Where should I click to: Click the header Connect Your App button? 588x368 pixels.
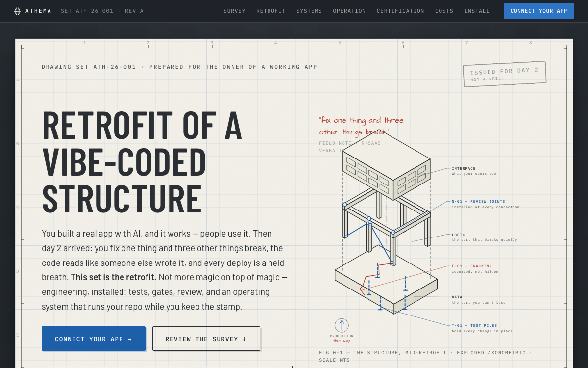click(539, 11)
